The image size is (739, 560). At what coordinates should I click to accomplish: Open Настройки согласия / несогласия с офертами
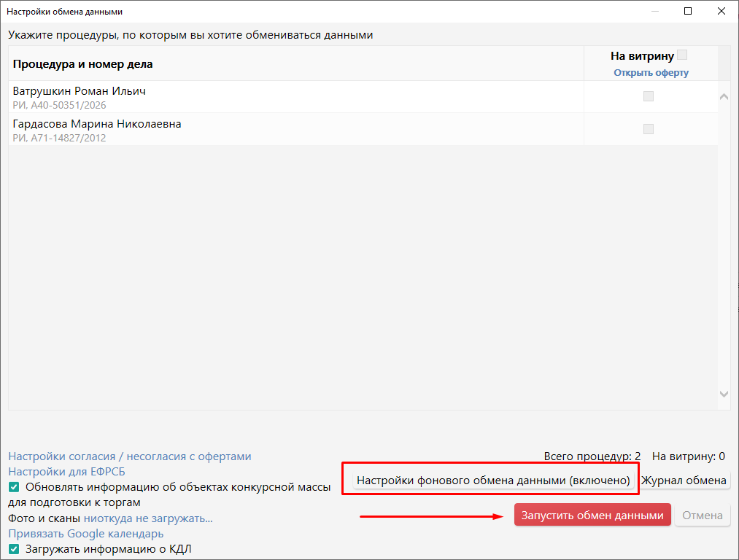coord(130,456)
